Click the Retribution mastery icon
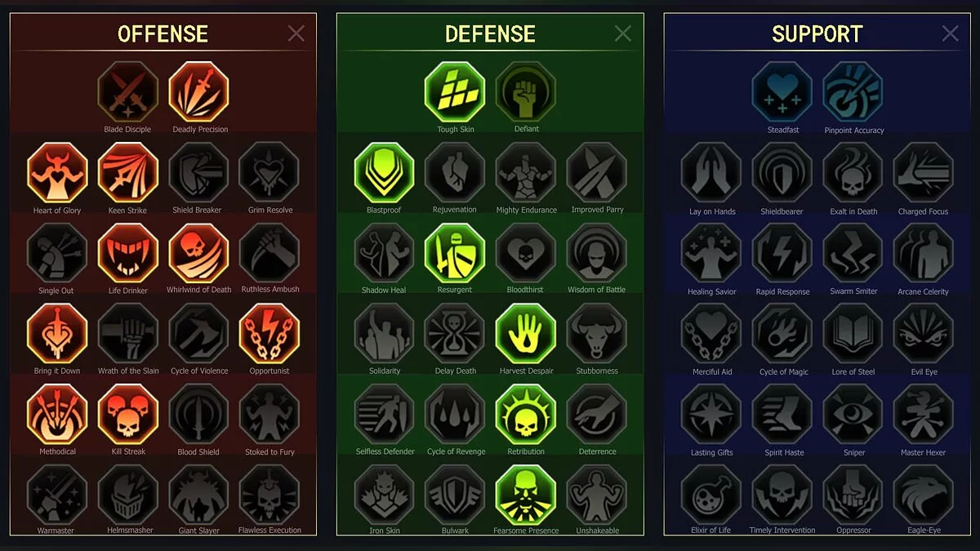The image size is (980, 551). [526, 415]
